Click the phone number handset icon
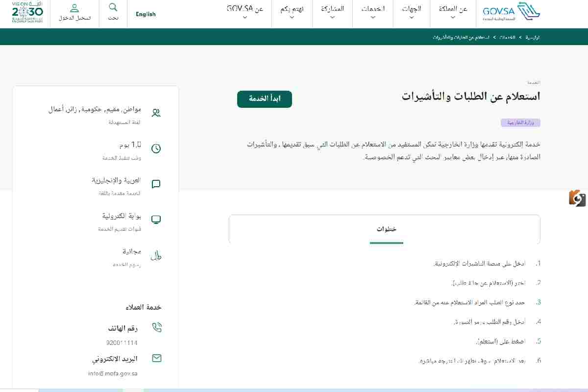Screen dimensions: 588x392 pos(157,328)
